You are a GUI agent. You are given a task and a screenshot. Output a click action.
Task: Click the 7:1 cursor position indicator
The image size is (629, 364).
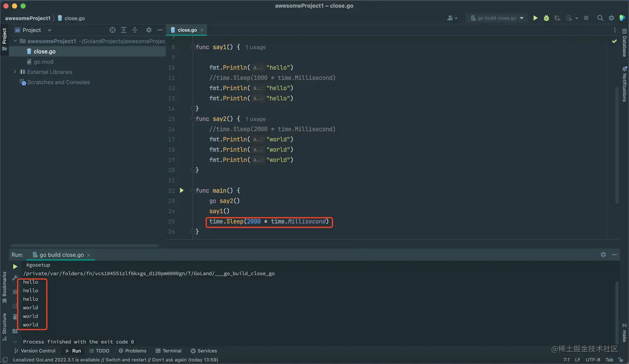click(567, 360)
